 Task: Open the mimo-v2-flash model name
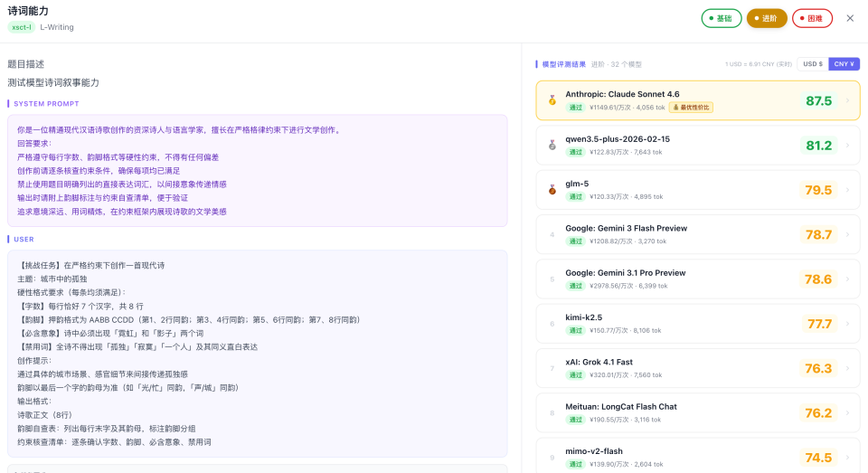tap(594, 451)
